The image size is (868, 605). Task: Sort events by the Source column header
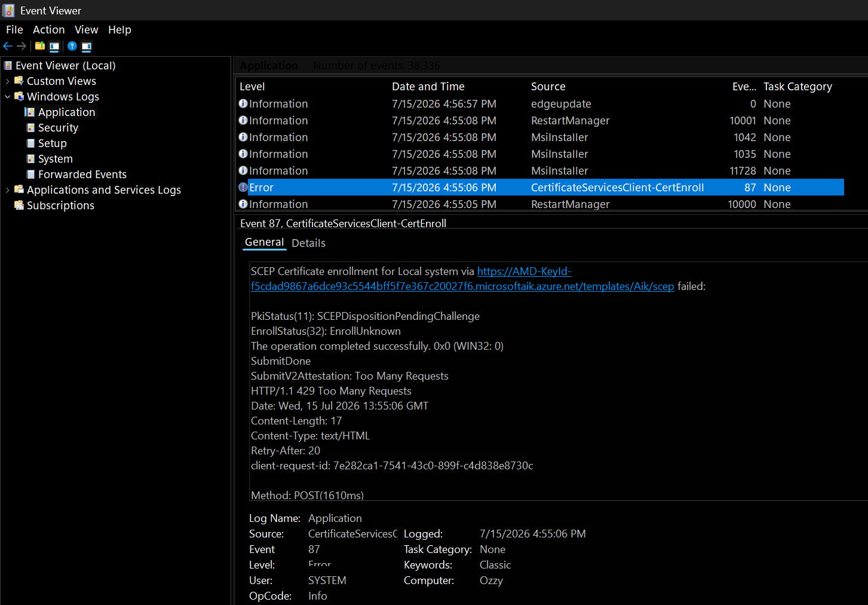point(548,86)
